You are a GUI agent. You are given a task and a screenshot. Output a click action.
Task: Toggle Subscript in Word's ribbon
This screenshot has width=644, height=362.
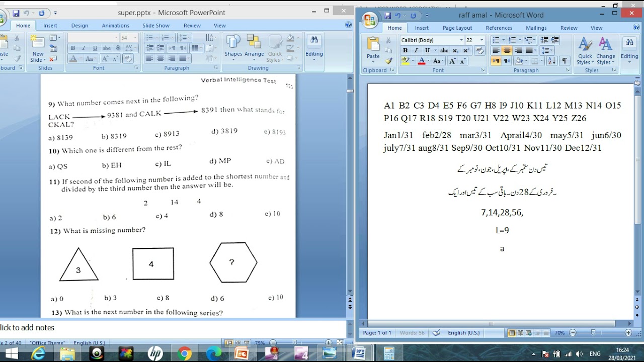click(455, 50)
